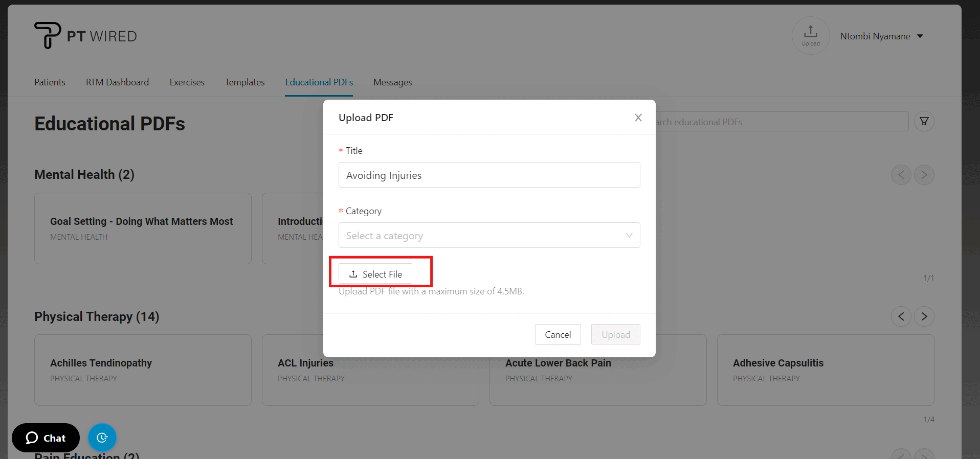Go to previous Physical Therapy page
Image resolution: width=980 pixels, height=459 pixels.
click(x=901, y=316)
